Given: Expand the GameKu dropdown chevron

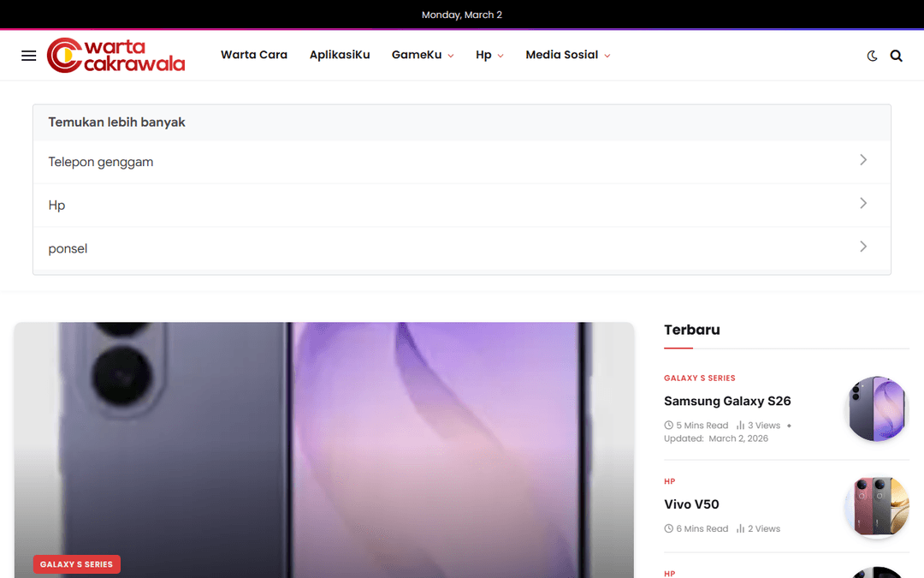Looking at the screenshot, I should click(x=451, y=56).
